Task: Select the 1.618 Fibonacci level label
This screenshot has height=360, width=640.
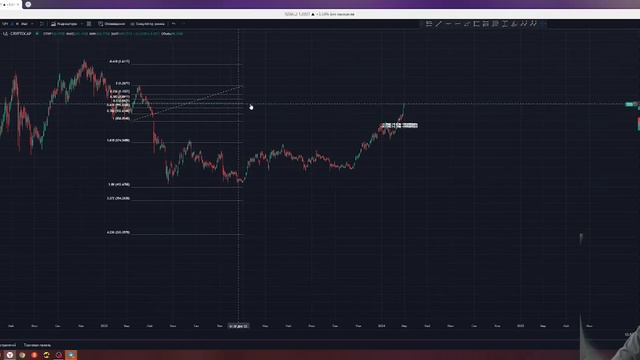Action: pos(118,140)
